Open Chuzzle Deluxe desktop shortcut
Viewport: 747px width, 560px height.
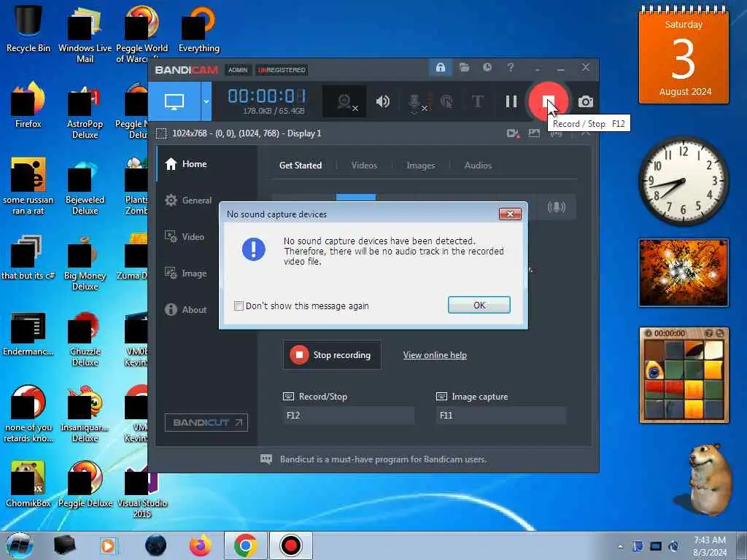pos(85,338)
